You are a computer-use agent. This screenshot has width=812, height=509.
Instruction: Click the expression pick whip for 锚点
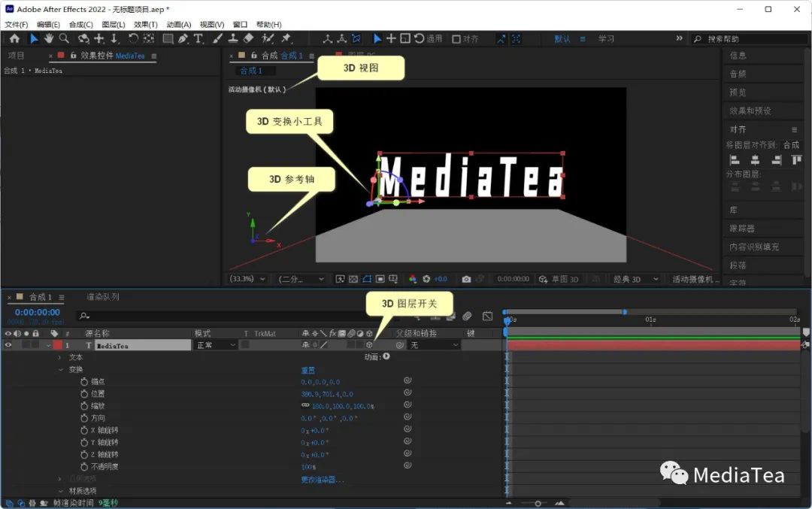point(408,380)
